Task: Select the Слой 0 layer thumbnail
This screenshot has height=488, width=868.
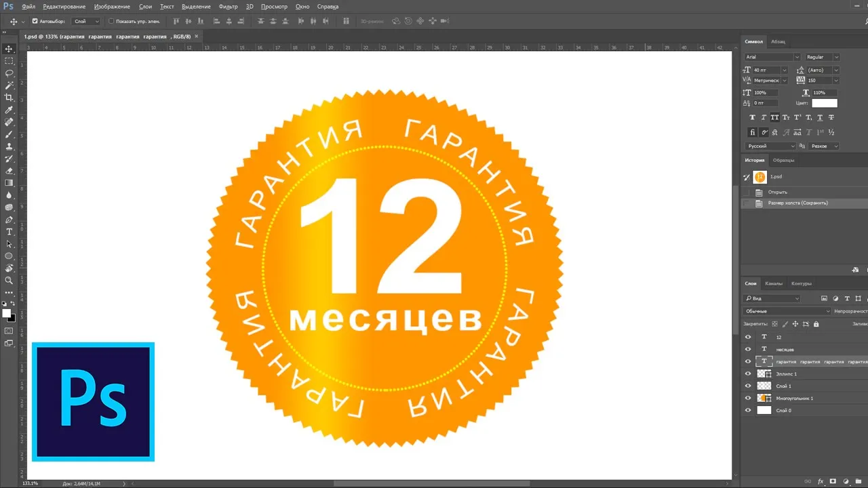Action: (x=764, y=410)
